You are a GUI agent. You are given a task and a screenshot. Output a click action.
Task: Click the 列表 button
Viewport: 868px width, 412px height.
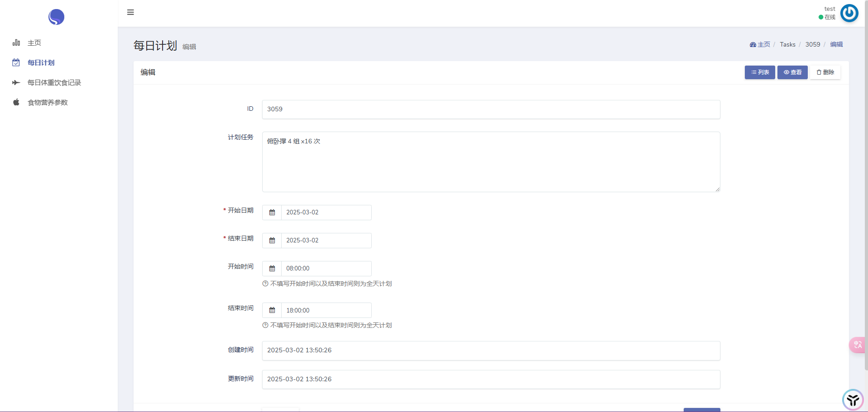pyautogui.click(x=760, y=72)
